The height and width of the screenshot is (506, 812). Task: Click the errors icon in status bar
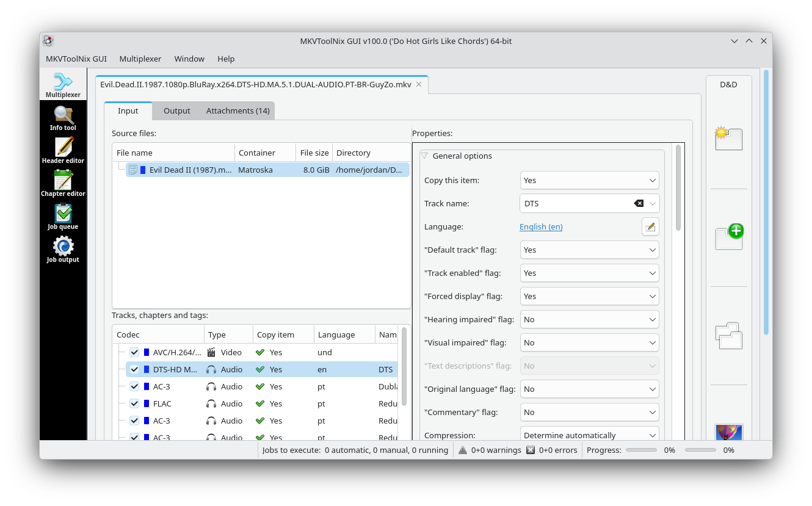pos(531,450)
